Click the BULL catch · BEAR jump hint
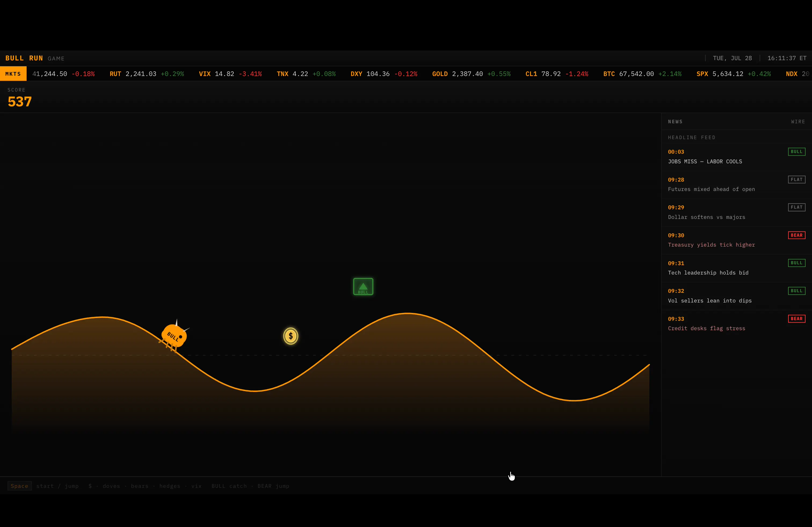 click(251, 486)
